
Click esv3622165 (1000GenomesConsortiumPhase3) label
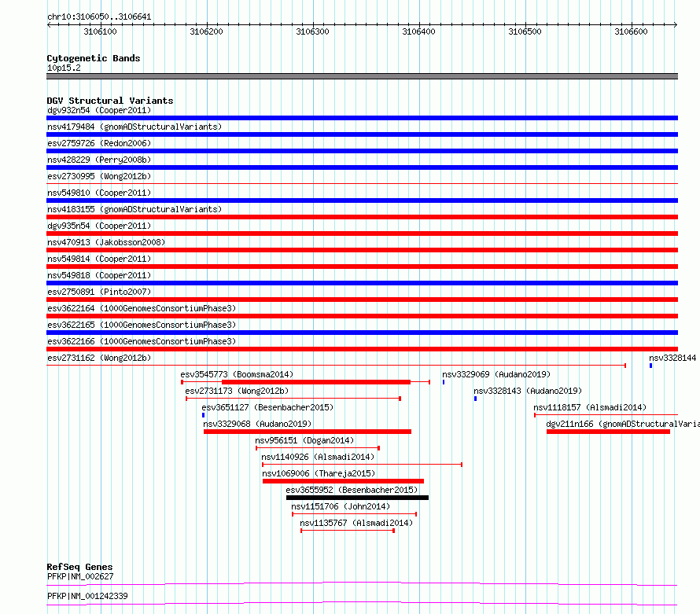coord(142,325)
